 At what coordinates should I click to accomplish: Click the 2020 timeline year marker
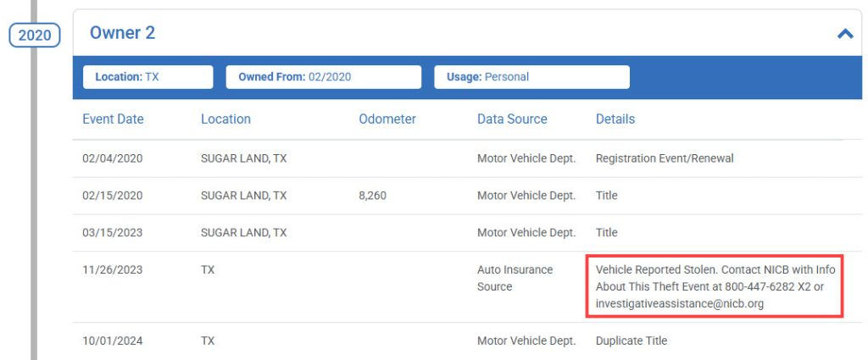[34, 36]
